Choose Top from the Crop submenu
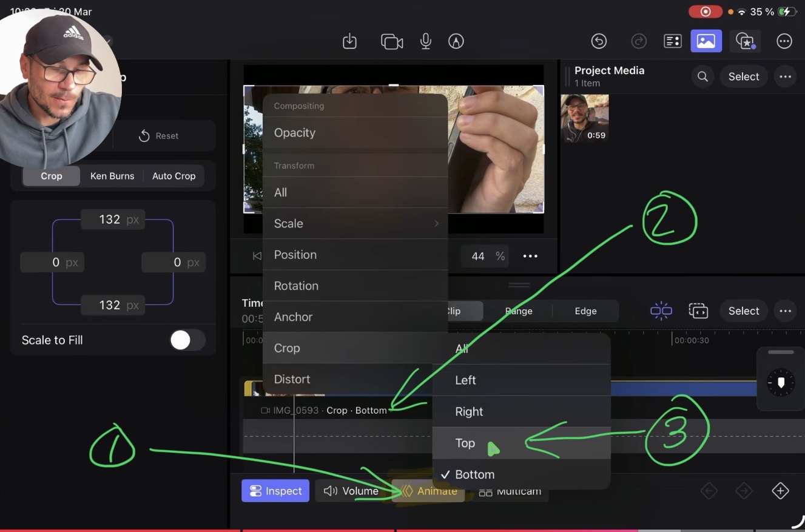 [465, 443]
